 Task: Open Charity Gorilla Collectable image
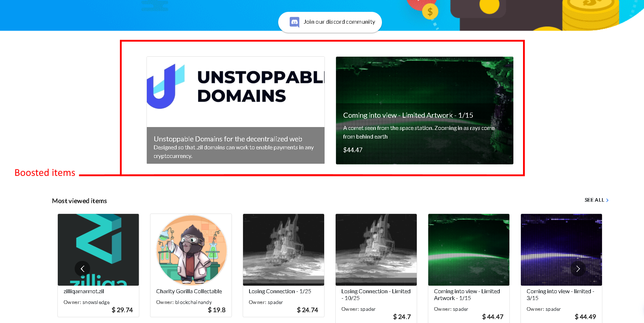[191, 250]
